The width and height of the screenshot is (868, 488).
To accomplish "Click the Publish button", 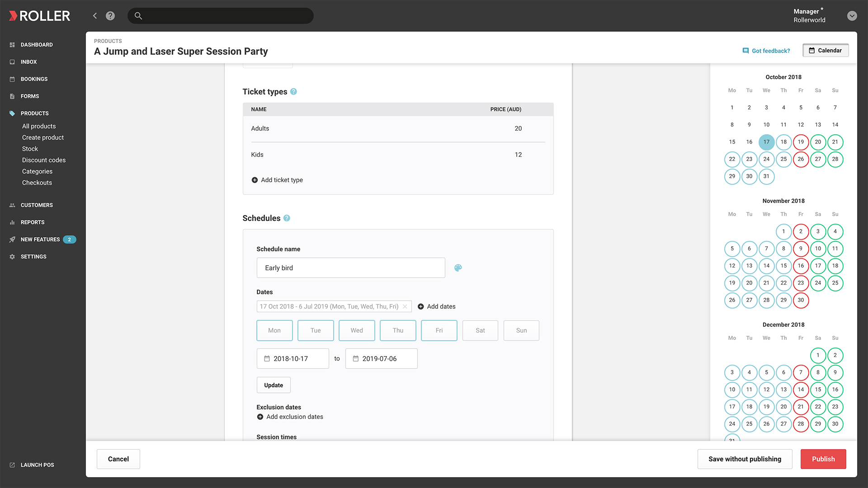I will pyautogui.click(x=823, y=459).
